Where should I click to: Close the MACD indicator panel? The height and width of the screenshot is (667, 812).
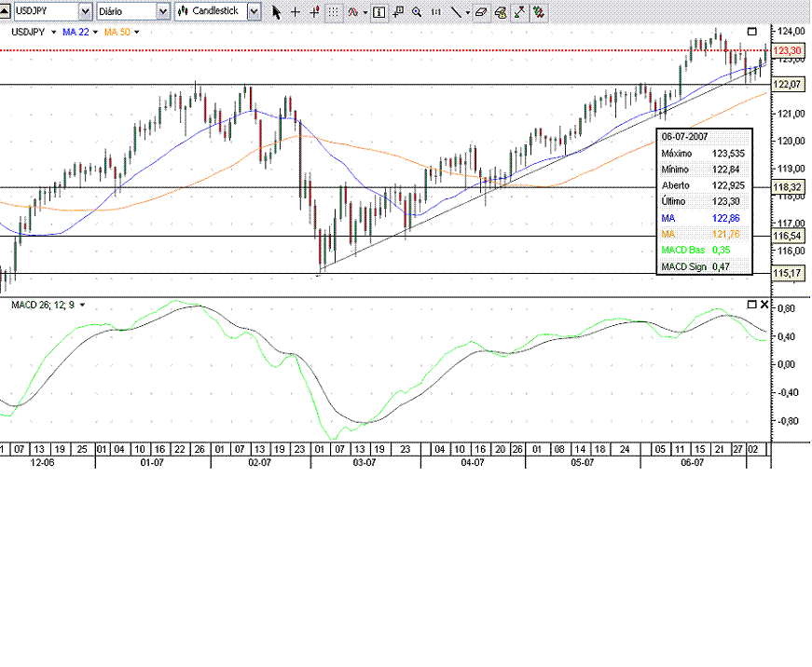point(764,305)
